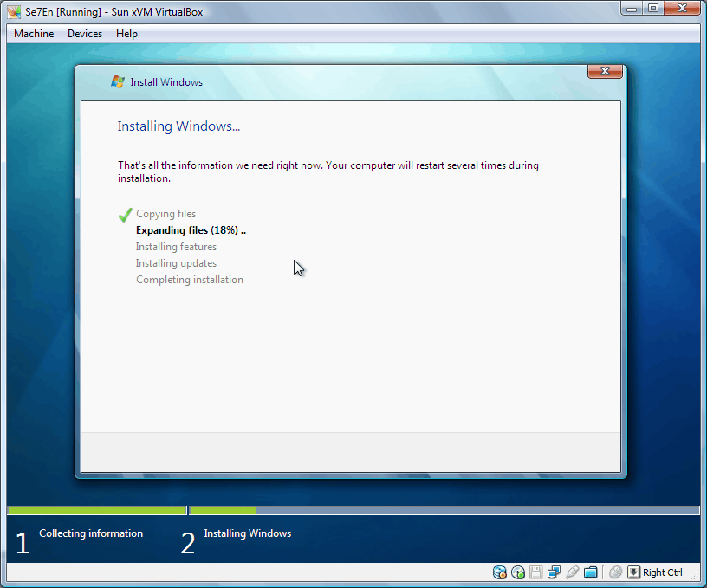Click the Install Windows dialog title
The height and width of the screenshot is (588, 707).
pyautogui.click(x=166, y=82)
